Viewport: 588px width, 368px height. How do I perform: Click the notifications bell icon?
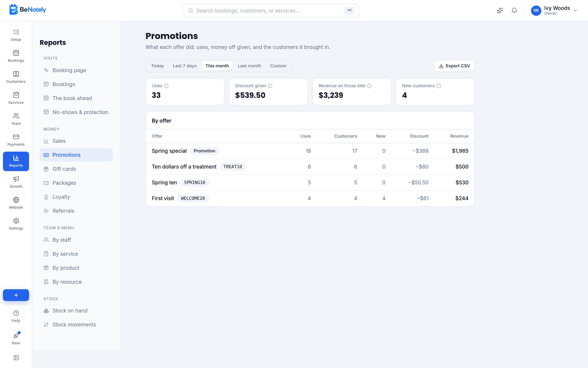(x=514, y=10)
